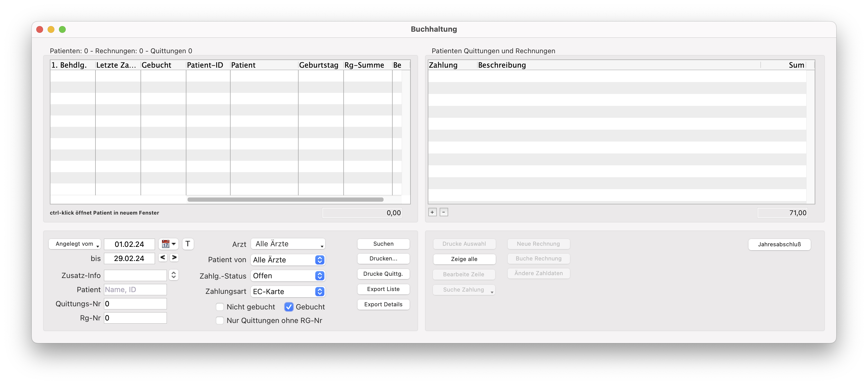Click the Suchen button
The image size is (868, 385).
383,243
